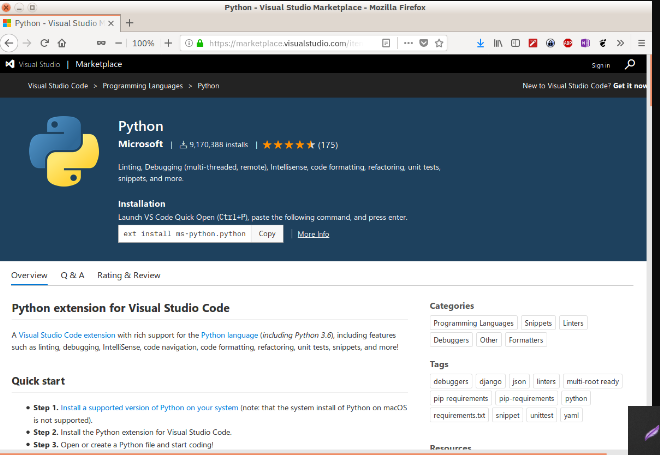
Task: Click the purple feather icon at bottom right
Action: (651, 433)
